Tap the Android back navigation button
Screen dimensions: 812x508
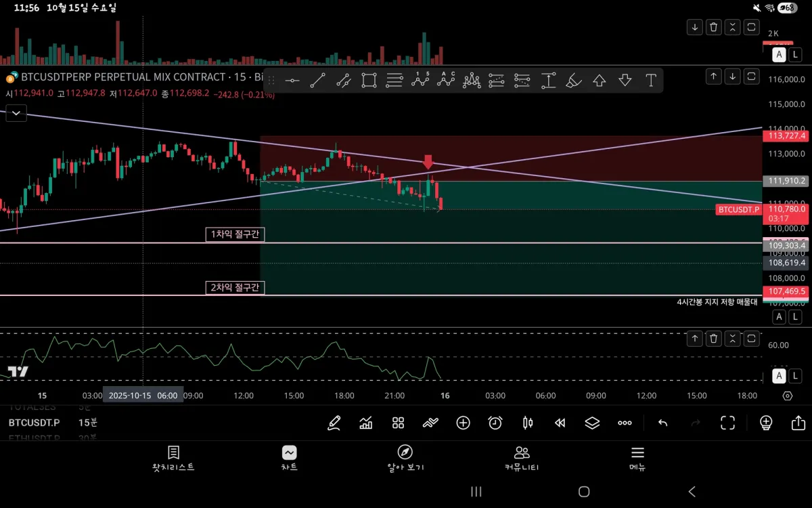[692, 492]
